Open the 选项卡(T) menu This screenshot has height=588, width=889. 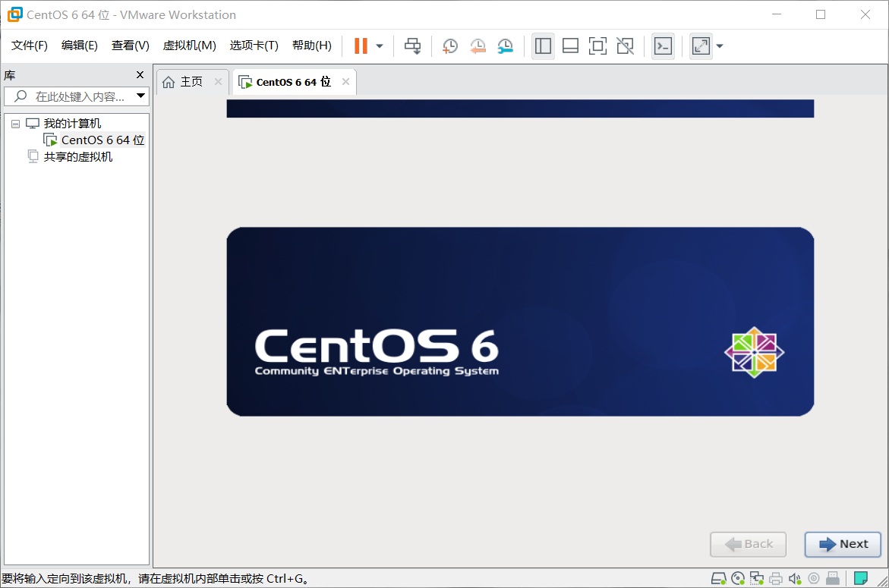[x=254, y=46]
